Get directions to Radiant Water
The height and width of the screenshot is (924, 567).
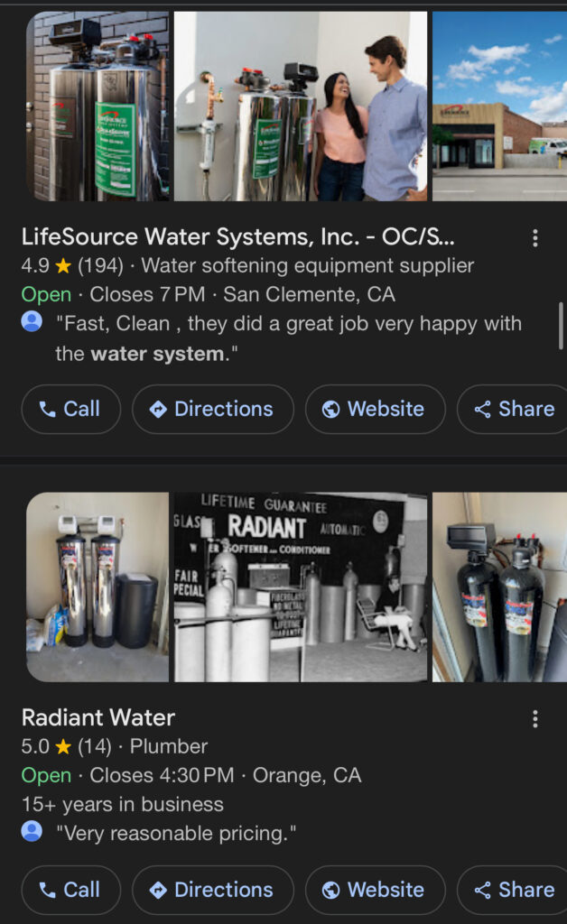[x=213, y=891]
